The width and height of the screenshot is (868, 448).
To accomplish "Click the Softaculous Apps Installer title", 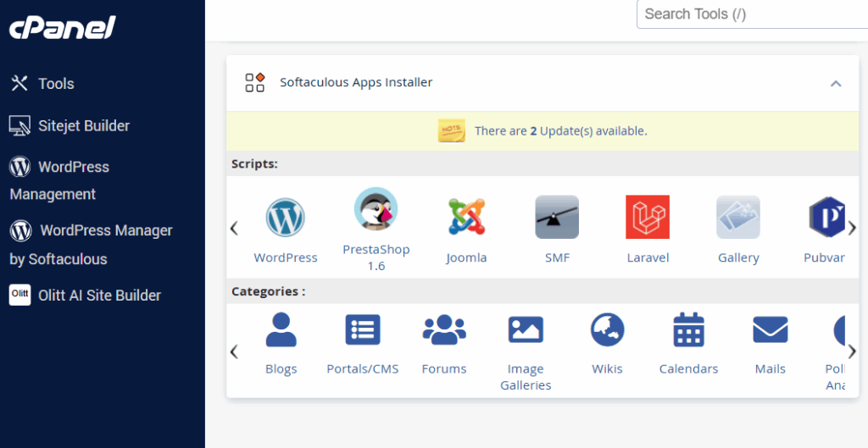I will click(x=356, y=82).
